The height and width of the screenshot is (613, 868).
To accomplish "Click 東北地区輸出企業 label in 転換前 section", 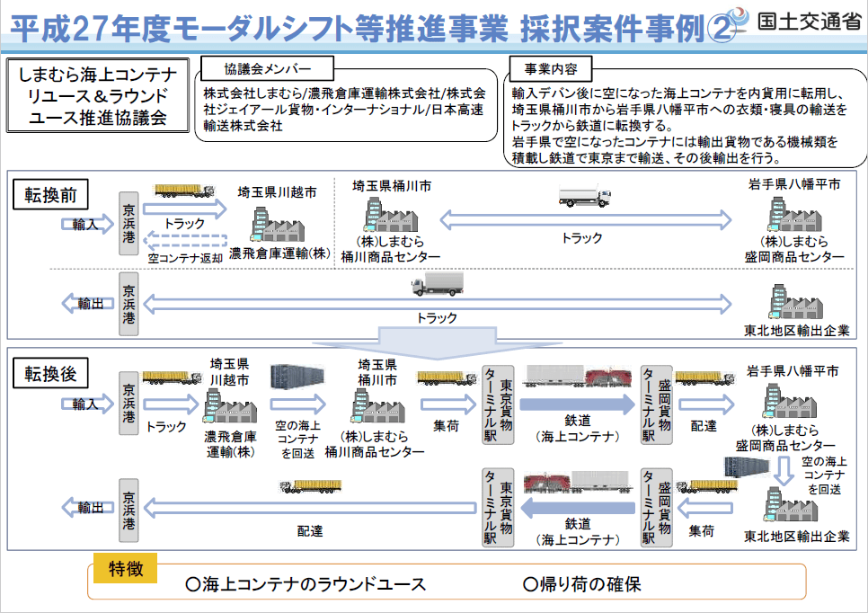I will point(796,330).
